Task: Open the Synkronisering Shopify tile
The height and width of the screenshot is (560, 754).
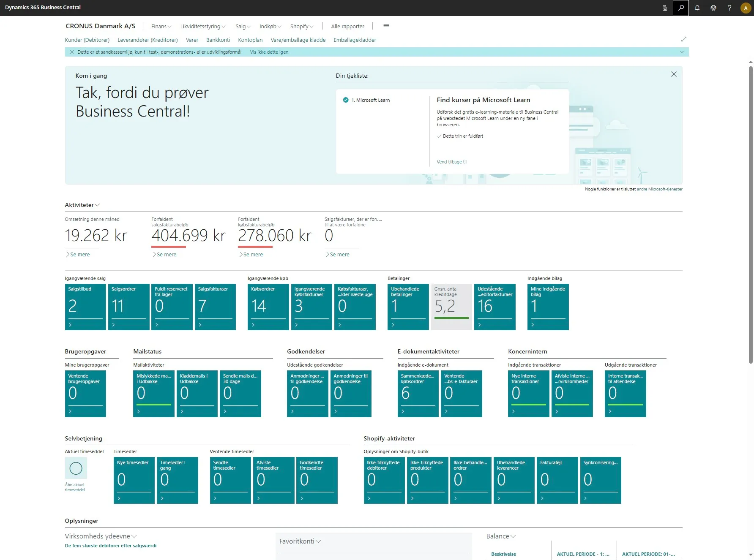Action: click(601, 480)
